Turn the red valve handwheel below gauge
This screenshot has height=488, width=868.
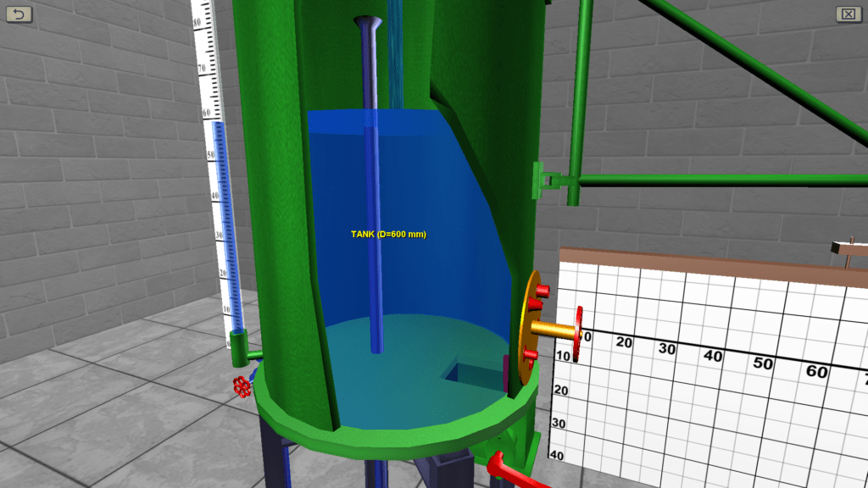coord(242,386)
